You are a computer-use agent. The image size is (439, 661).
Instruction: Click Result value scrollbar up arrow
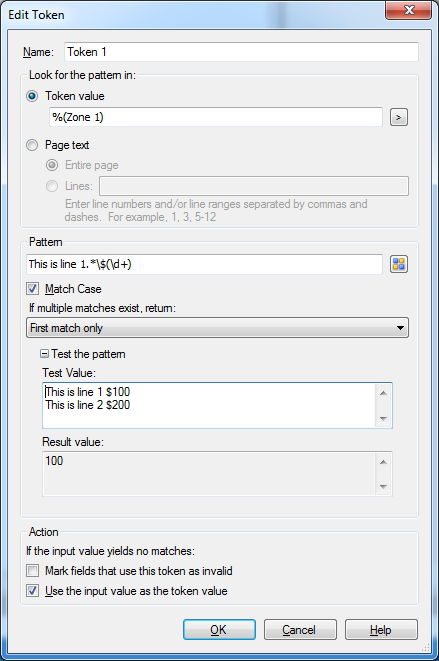pyautogui.click(x=383, y=462)
